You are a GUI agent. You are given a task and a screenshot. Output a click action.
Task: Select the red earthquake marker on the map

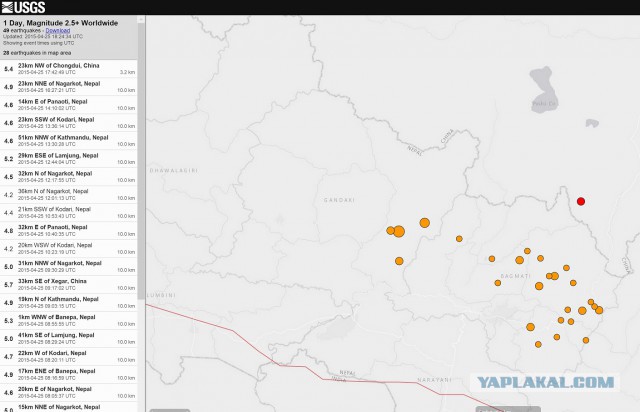[x=581, y=201]
